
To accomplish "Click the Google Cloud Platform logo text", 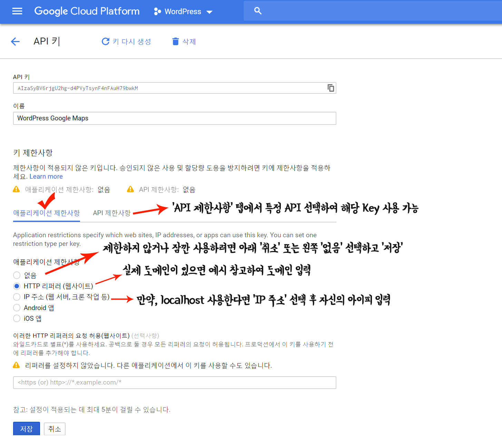I will click(x=87, y=11).
